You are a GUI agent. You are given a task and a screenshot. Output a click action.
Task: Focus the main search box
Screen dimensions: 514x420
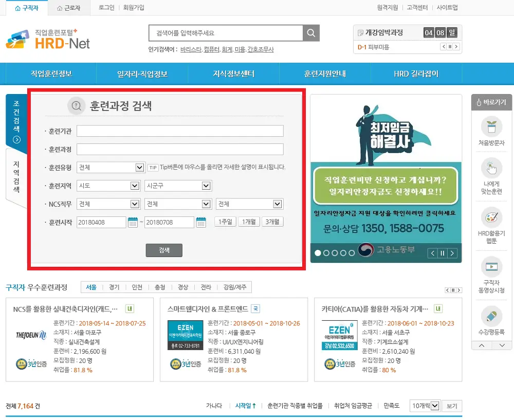click(x=226, y=33)
